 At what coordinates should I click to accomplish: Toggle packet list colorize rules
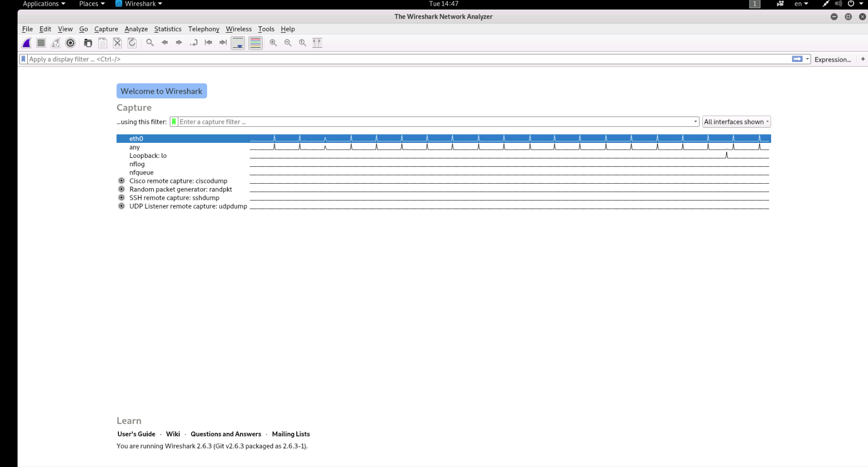[255, 43]
